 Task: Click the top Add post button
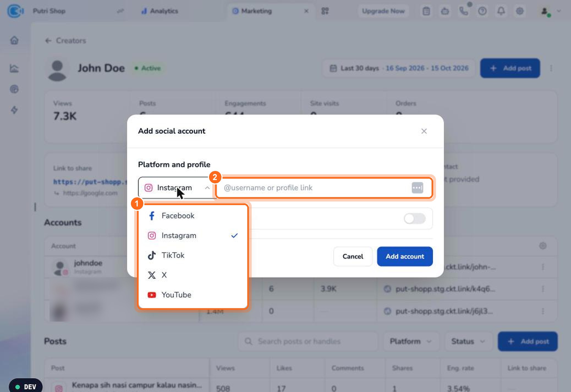[x=510, y=68]
